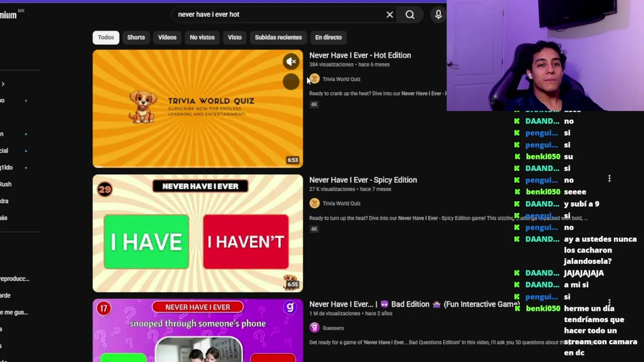
Task: Open chat options beside 'hermo un día' message
Action: click(609, 303)
